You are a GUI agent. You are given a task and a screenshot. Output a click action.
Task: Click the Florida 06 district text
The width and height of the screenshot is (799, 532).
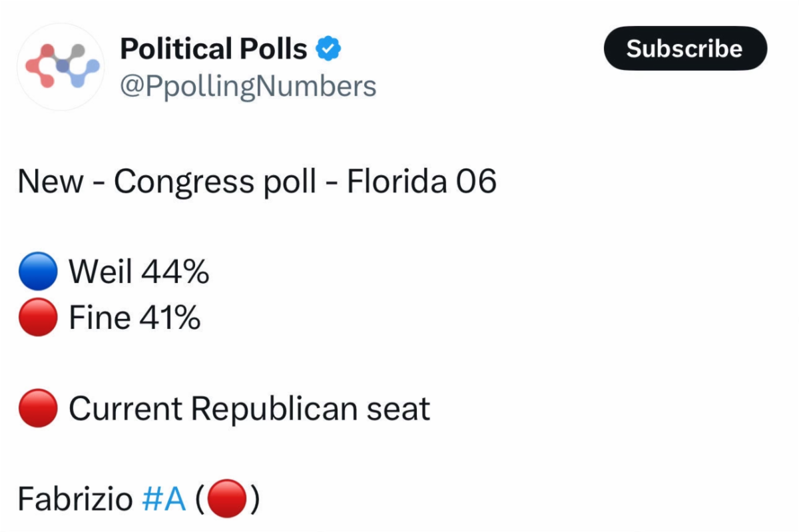pyautogui.click(x=421, y=182)
